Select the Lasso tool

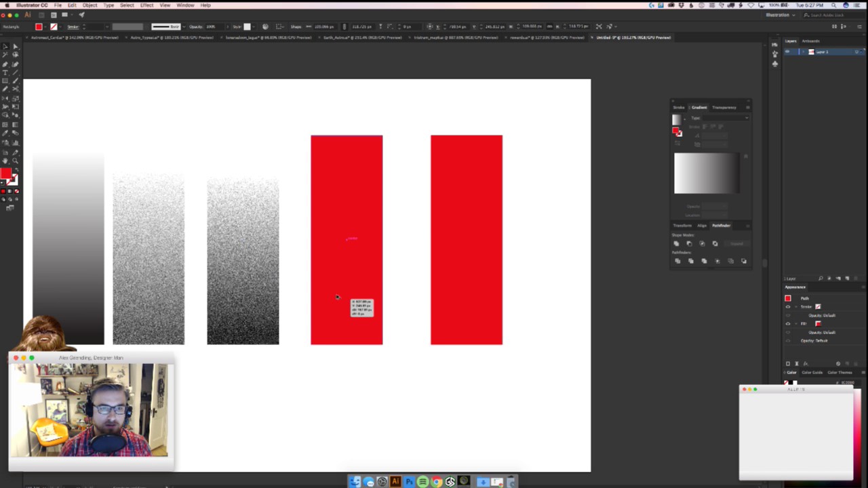(15, 56)
